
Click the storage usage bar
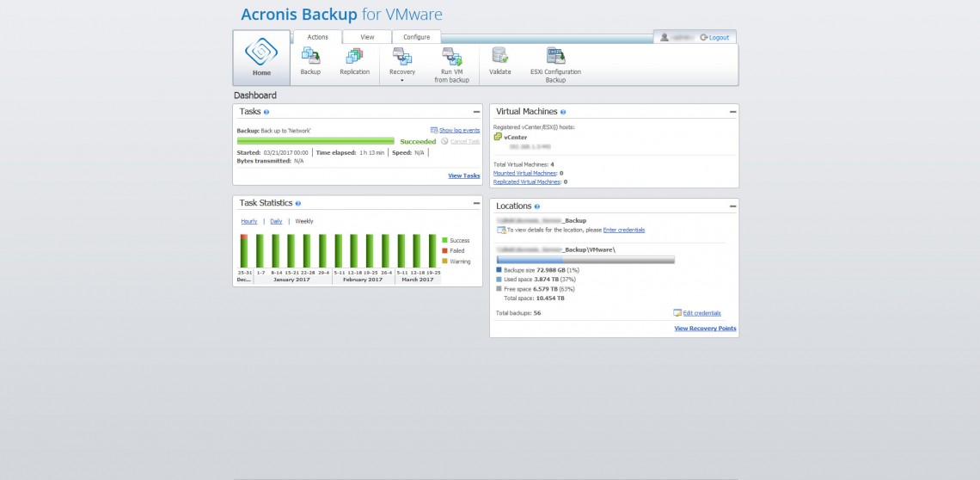tap(585, 260)
